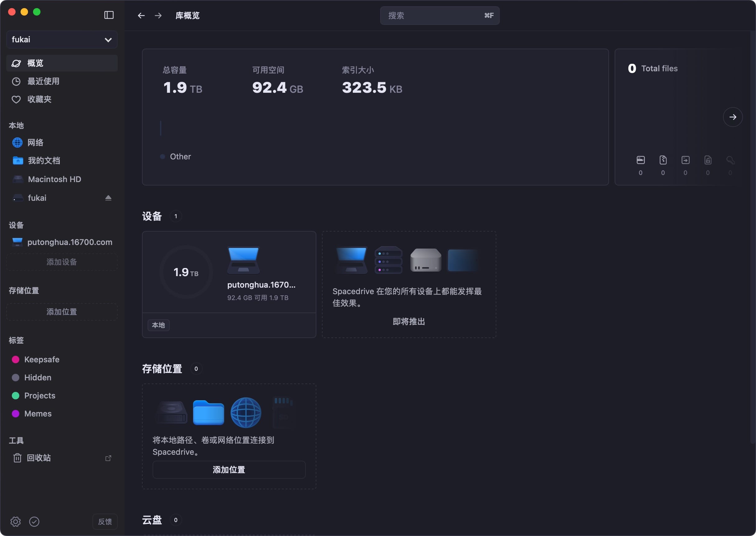Open the 概览 overview page
Image resolution: width=756 pixels, height=536 pixels.
[x=62, y=63]
